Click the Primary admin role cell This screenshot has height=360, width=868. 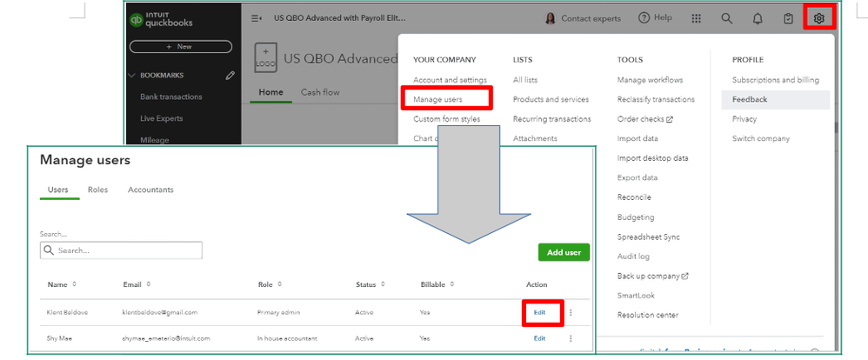tap(278, 312)
